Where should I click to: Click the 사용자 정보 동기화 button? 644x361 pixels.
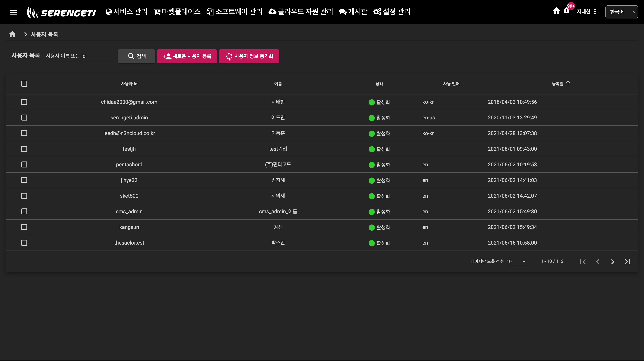click(x=249, y=56)
